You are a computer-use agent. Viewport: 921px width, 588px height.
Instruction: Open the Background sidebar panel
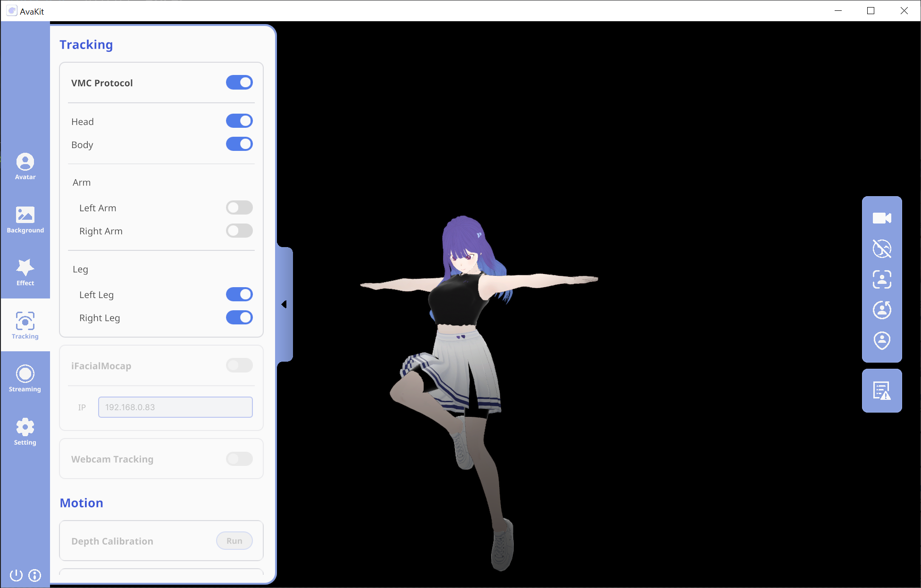tap(25, 220)
